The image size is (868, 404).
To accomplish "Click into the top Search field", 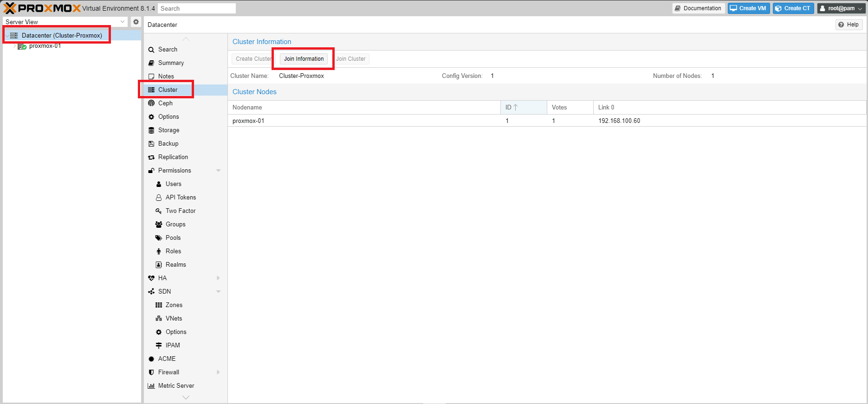I will 197,8.
